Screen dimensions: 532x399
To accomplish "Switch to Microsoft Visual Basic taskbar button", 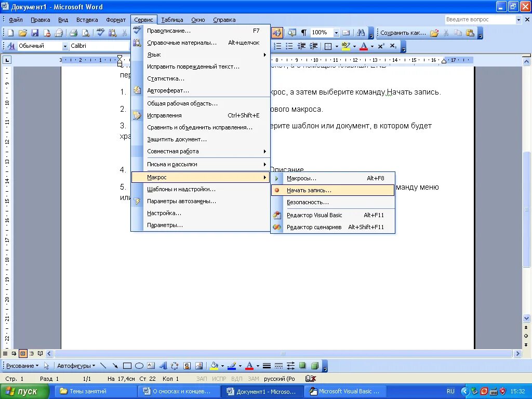I will 345,392.
